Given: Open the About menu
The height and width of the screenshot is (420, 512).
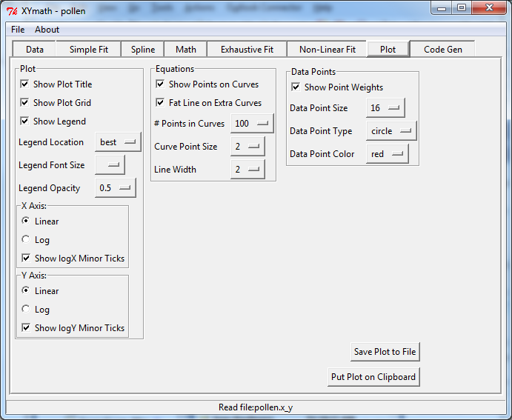Looking at the screenshot, I should click(x=47, y=30).
